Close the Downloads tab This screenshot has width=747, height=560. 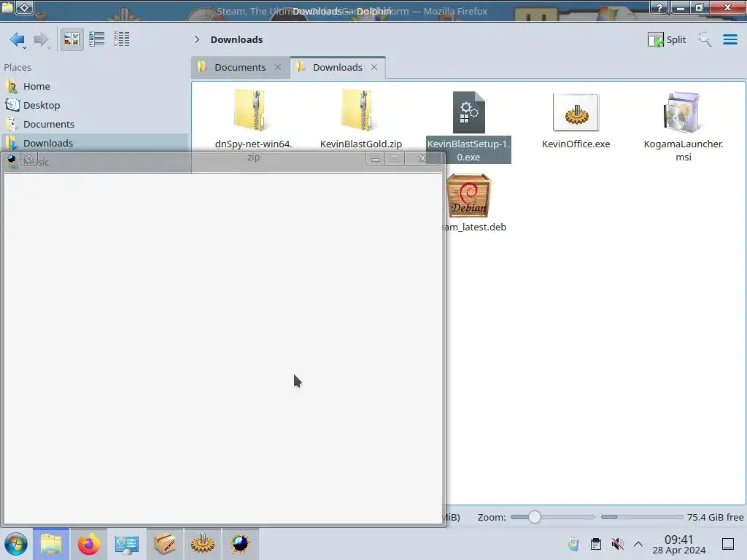pyautogui.click(x=374, y=67)
